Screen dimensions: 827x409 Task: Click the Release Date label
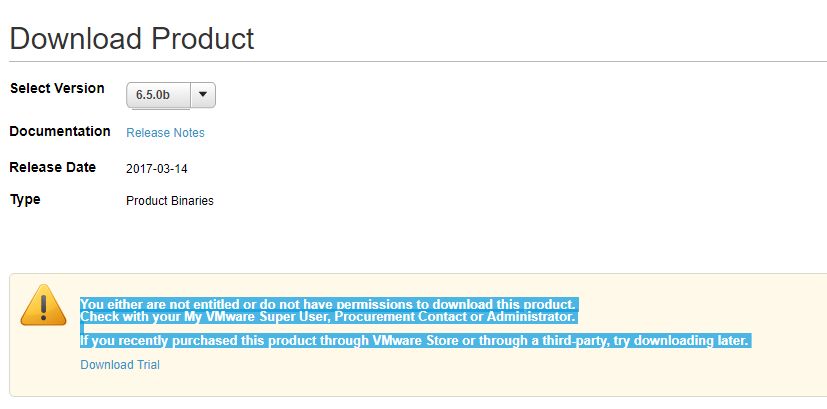click(x=53, y=167)
